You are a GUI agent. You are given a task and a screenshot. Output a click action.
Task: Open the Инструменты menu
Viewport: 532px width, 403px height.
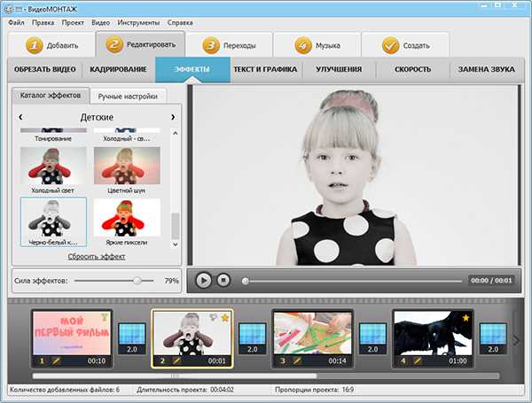click(138, 23)
